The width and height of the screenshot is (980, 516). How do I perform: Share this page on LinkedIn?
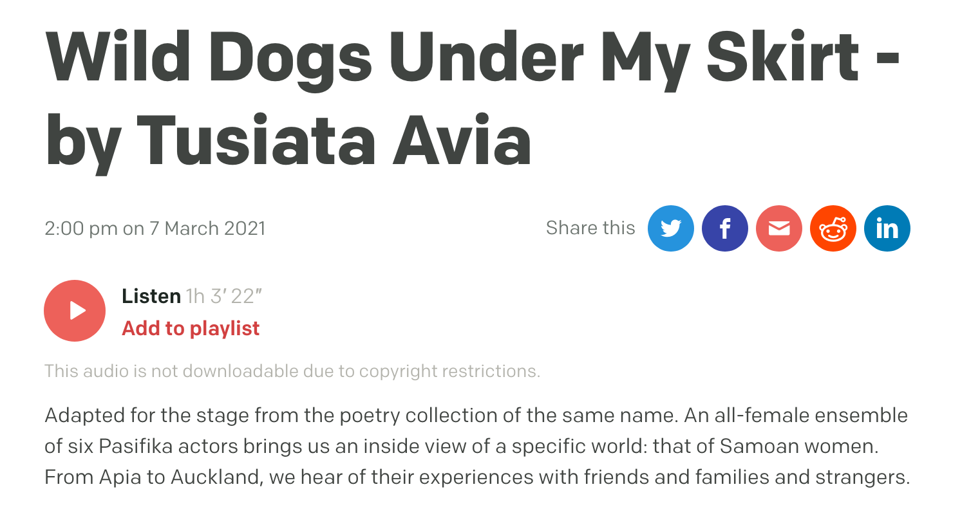coord(887,228)
